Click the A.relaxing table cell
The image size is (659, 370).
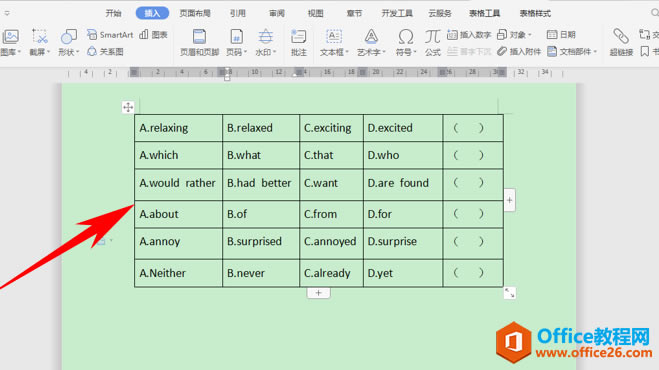[178, 128]
